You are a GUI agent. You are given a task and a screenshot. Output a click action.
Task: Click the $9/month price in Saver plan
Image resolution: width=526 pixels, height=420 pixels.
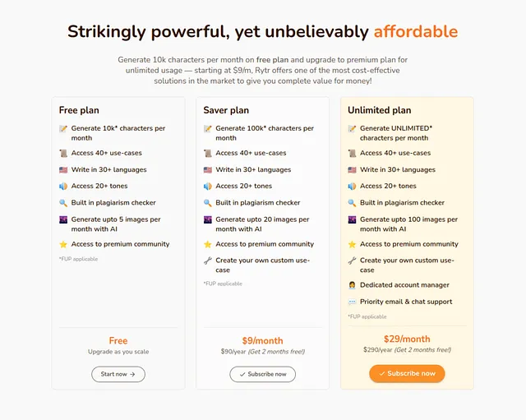[x=263, y=341]
